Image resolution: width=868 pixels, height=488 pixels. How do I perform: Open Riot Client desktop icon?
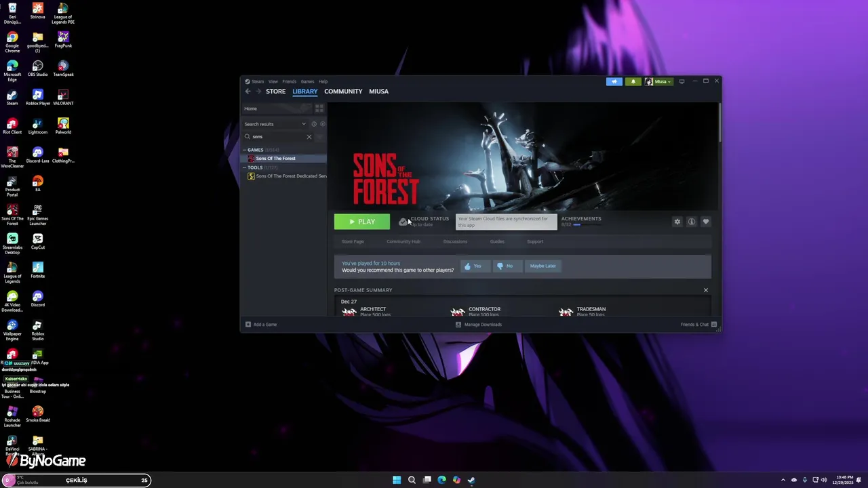[12, 126]
